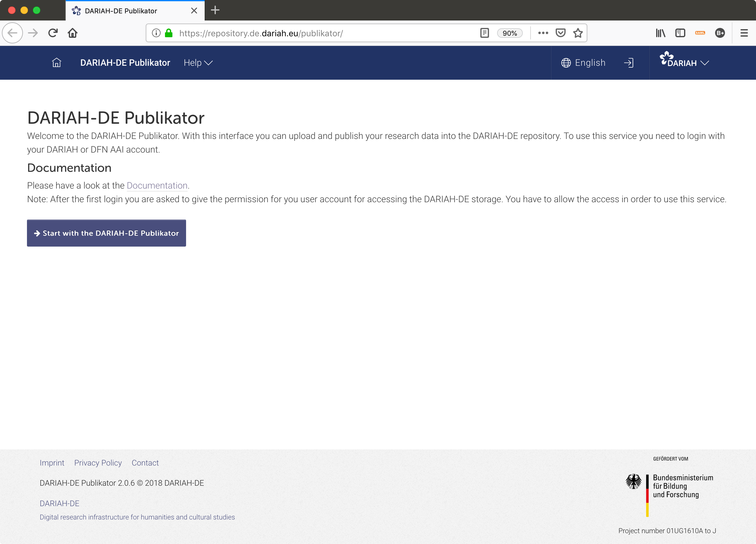Click the home icon on far left navbar
The height and width of the screenshot is (544, 756).
(x=56, y=63)
